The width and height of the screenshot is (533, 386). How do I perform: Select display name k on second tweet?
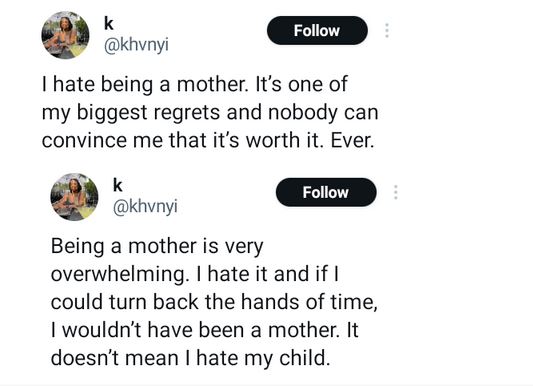click(x=117, y=186)
